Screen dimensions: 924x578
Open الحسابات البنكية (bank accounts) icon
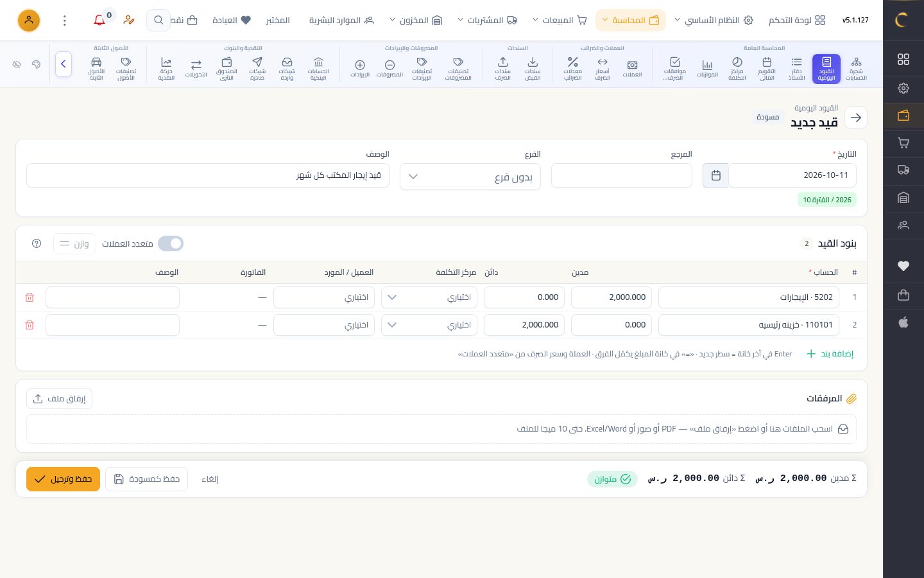point(318,69)
